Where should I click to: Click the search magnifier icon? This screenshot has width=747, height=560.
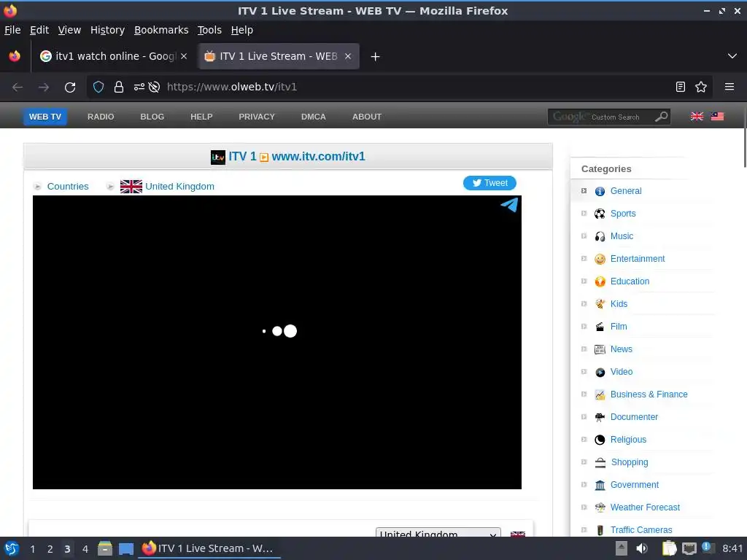click(x=661, y=117)
